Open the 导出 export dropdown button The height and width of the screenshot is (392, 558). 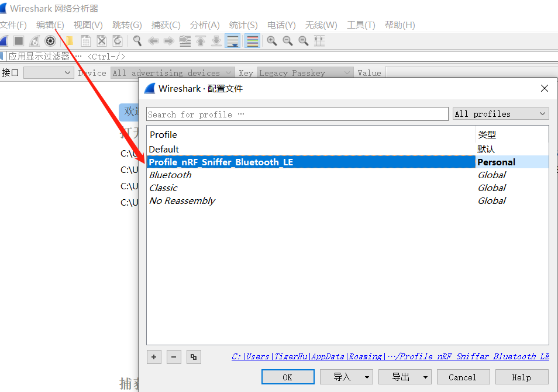(405, 377)
